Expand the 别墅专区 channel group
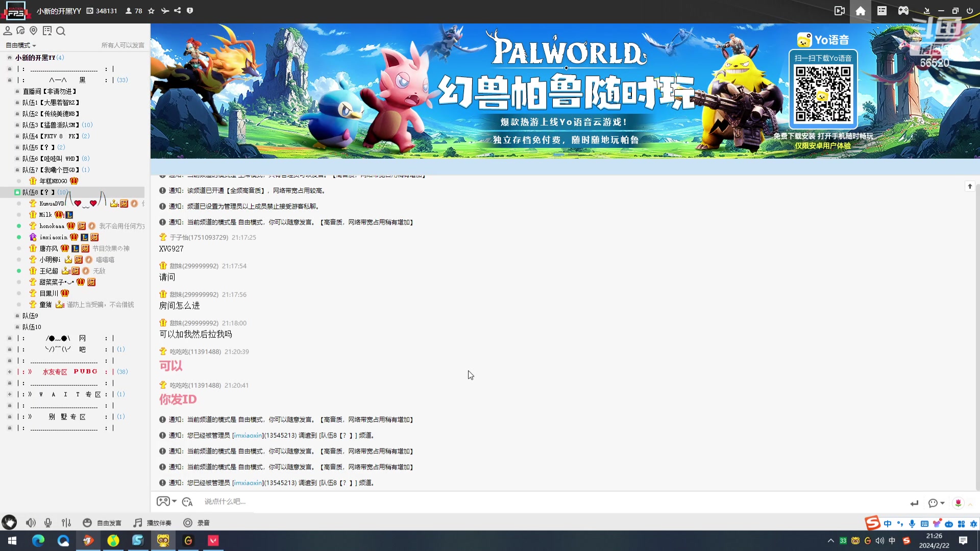This screenshot has width=980, height=551. tap(10, 417)
